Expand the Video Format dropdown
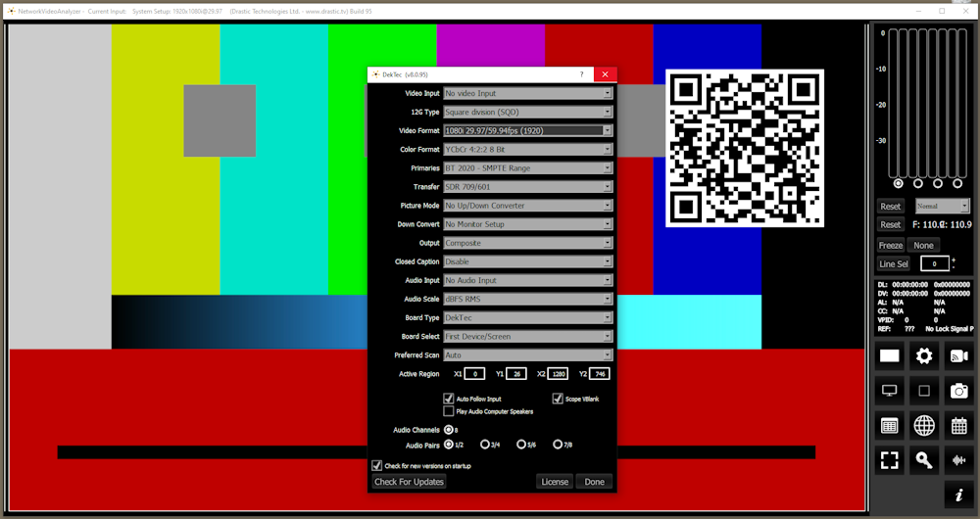Image resolution: width=980 pixels, height=519 pixels. point(528,130)
